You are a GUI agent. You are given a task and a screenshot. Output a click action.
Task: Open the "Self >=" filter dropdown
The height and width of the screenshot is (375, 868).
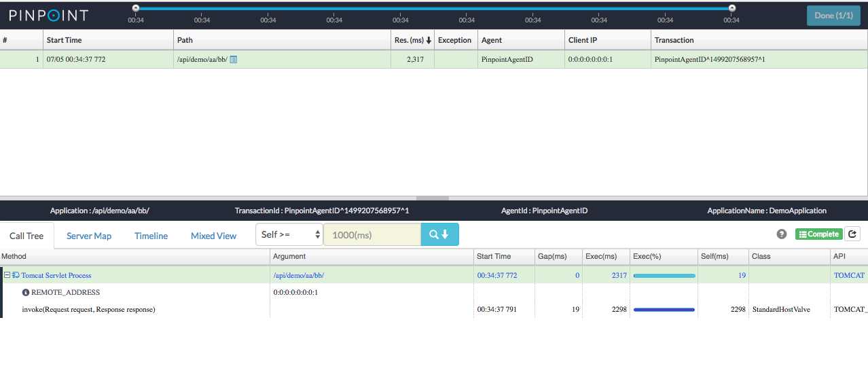point(289,234)
